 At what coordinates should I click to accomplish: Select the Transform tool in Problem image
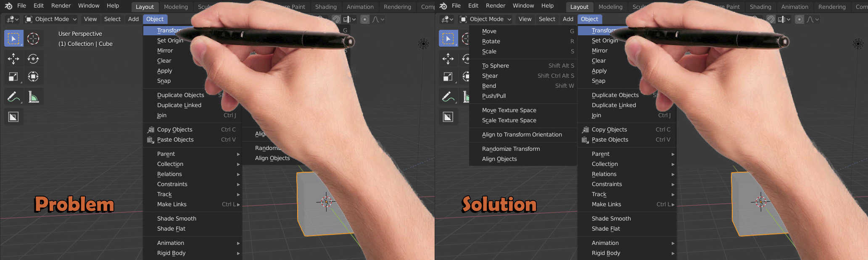tap(33, 76)
